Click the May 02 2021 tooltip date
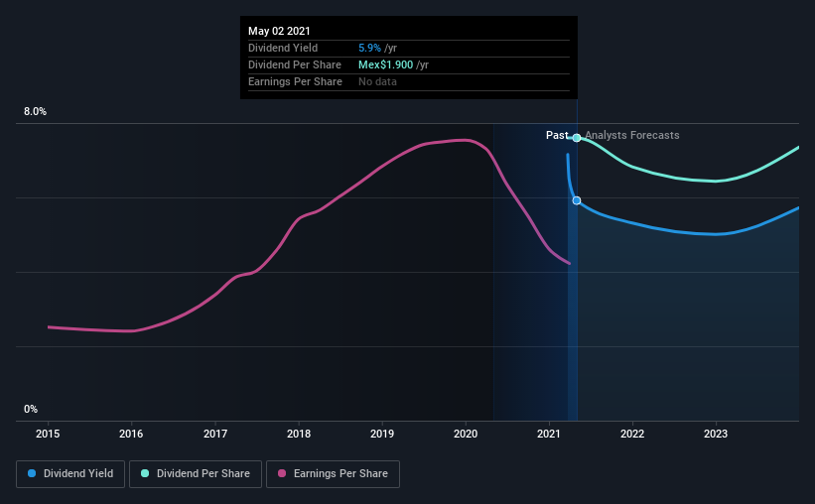This screenshot has width=815, height=504. click(279, 31)
